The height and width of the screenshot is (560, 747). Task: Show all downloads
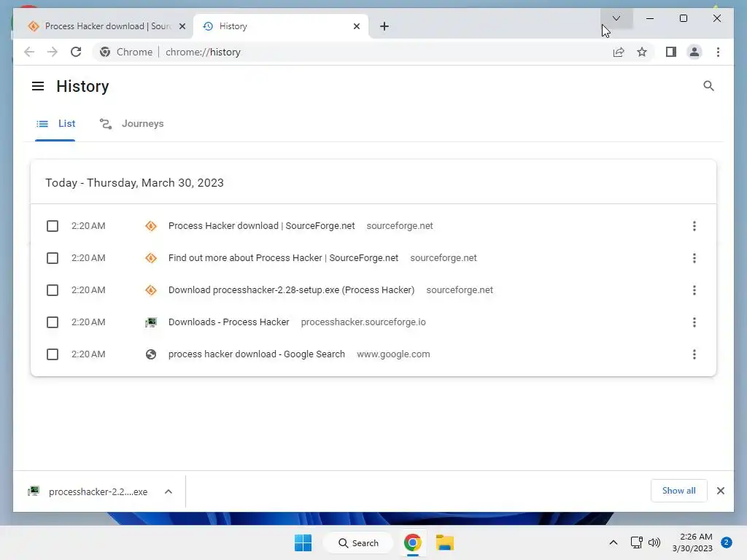[x=678, y=491]
